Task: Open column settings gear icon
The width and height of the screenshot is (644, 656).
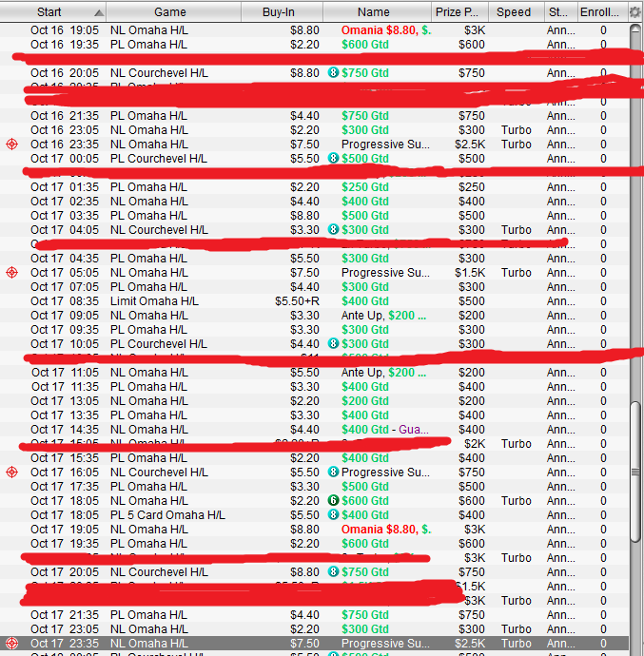Action: [634, 11]
